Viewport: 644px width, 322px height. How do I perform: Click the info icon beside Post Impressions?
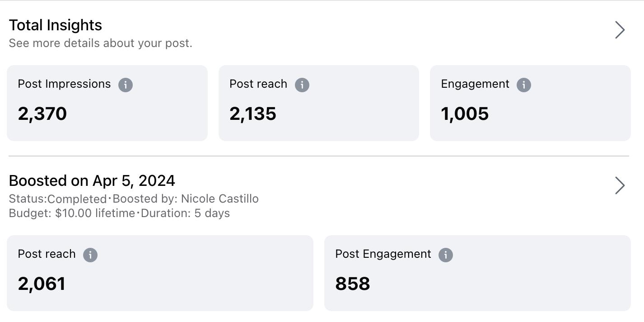126,85
